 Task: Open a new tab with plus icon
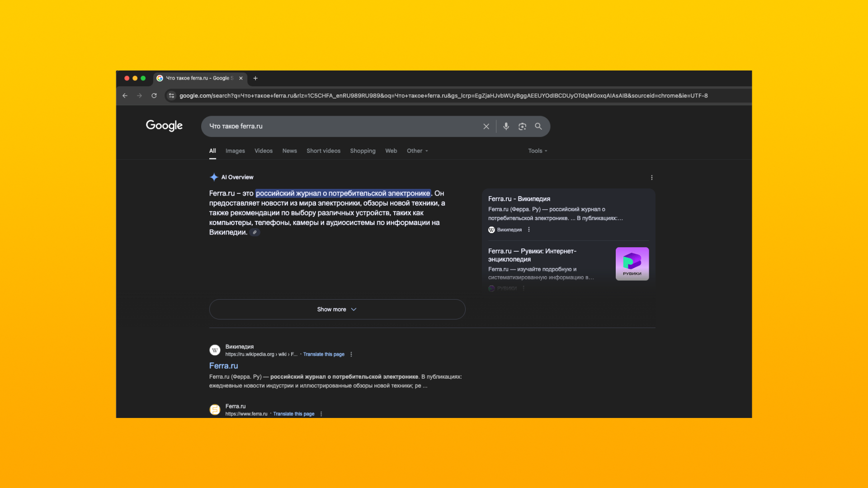[255, 78]
